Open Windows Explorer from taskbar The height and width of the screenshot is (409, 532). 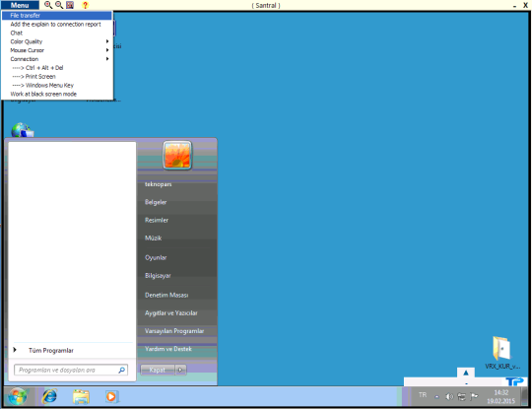coord(81,397)
